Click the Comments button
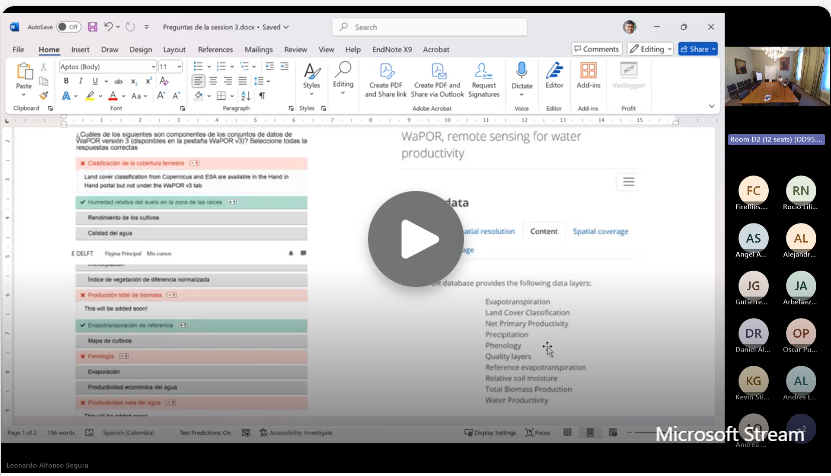Viewport: 831px width, 476px height. (597, 49)
